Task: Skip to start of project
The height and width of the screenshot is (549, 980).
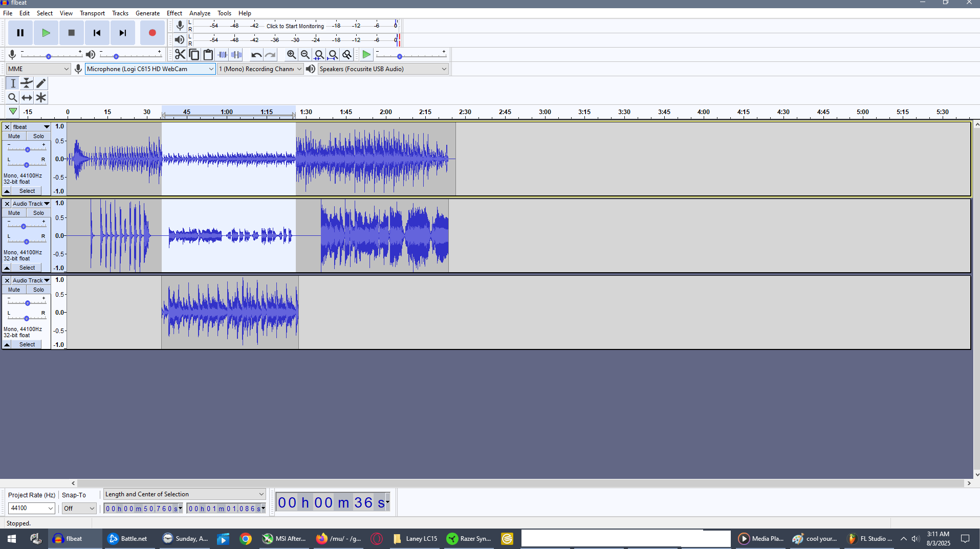Action: (97, 33)
